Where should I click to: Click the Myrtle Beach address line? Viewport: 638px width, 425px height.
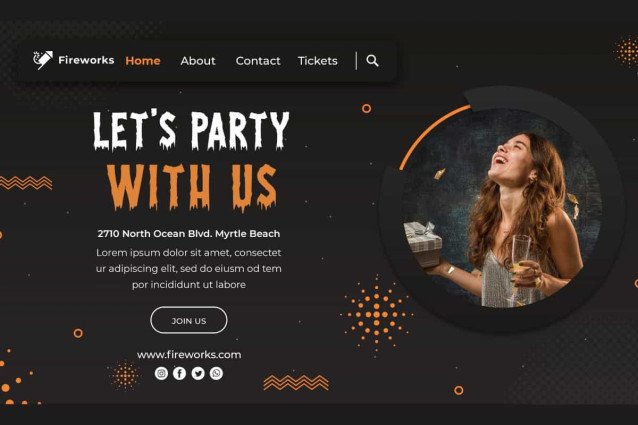189,234
